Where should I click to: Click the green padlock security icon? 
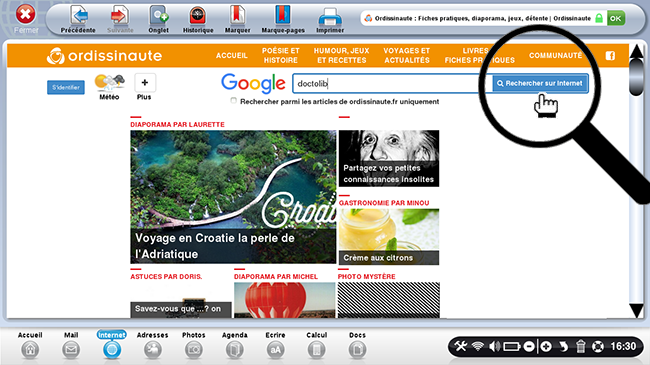[x=599, y=18]
